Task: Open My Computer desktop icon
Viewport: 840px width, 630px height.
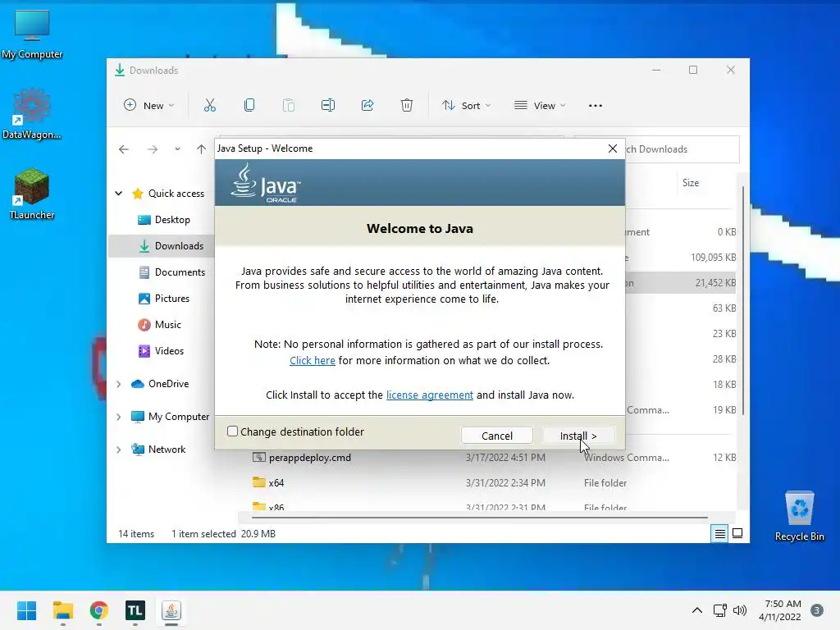Action: tap(32, 34)
